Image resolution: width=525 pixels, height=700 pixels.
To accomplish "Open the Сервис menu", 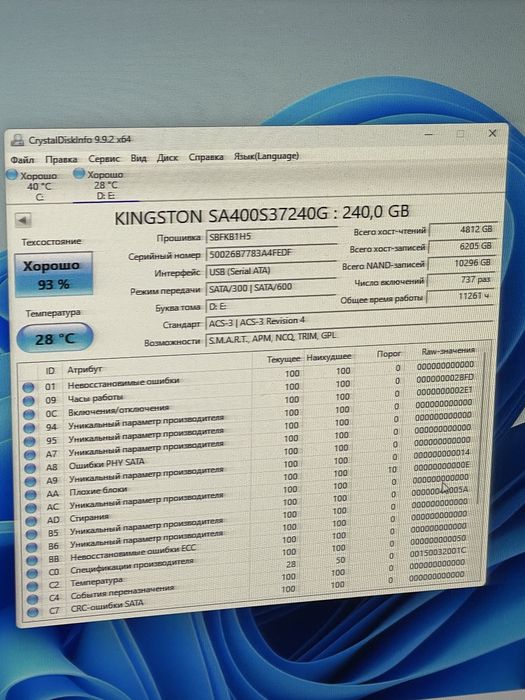I will [x=104, y=158].
